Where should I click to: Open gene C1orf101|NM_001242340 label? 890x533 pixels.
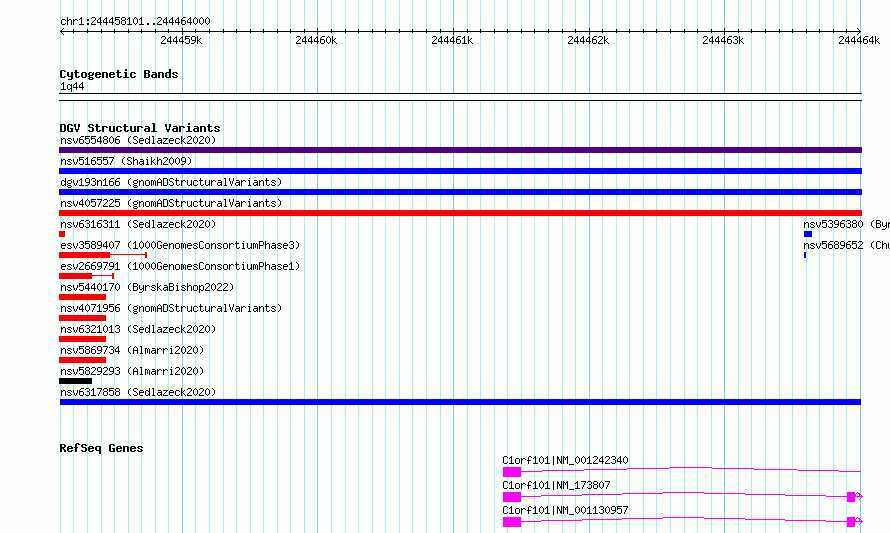(x=565, y=460)
